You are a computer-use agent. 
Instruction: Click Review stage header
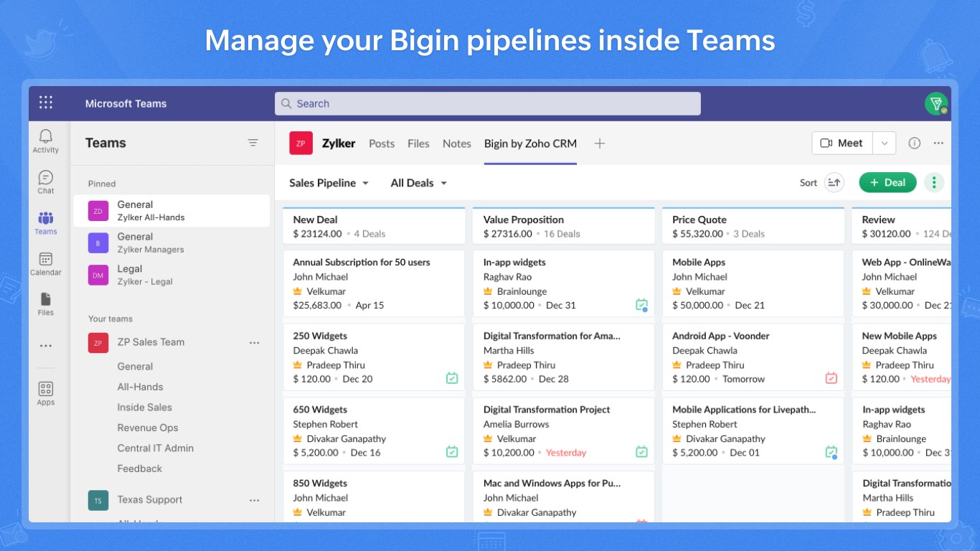[902, 226]
